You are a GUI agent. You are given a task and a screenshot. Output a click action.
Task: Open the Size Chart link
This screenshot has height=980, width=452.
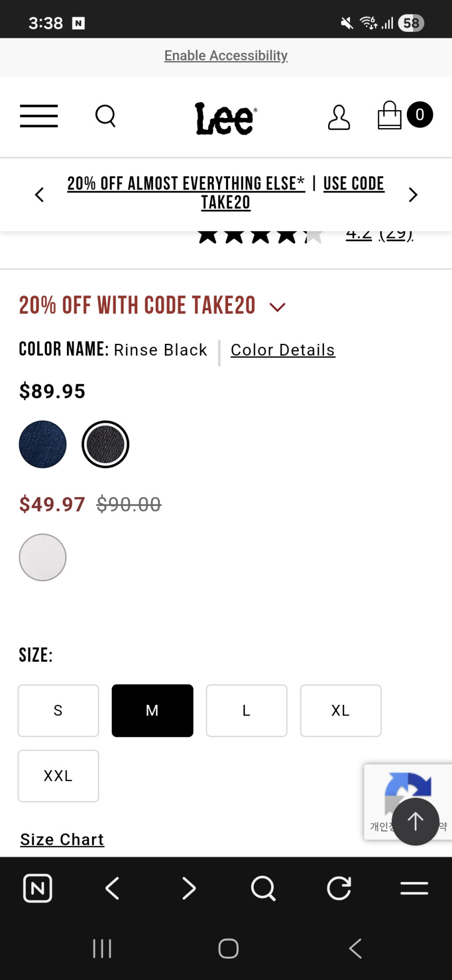point(62,839)
